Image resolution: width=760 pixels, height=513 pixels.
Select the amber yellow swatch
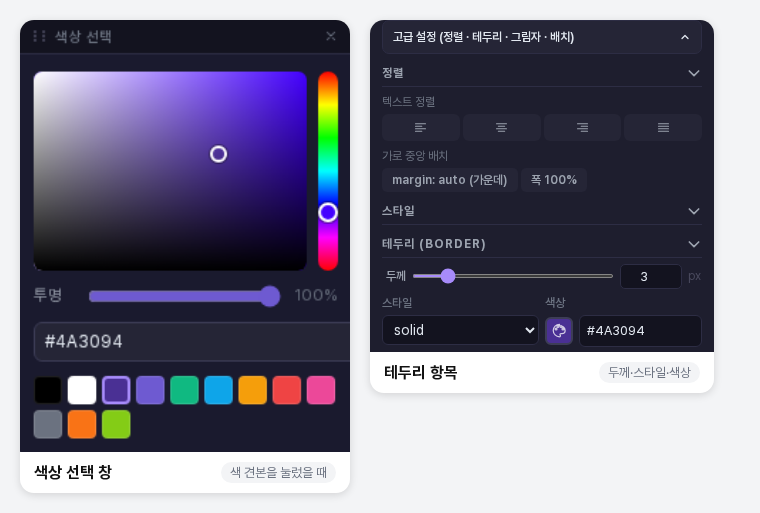[253, 390]
